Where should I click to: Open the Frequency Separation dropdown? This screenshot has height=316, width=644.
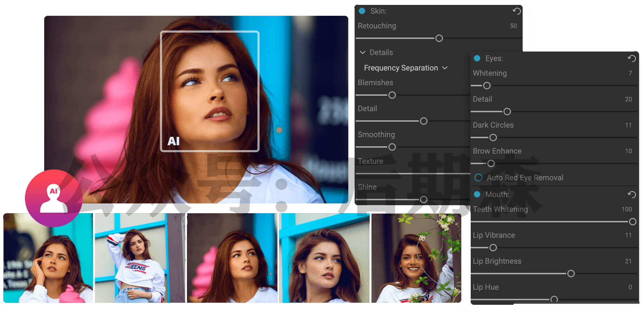(406, 68)
